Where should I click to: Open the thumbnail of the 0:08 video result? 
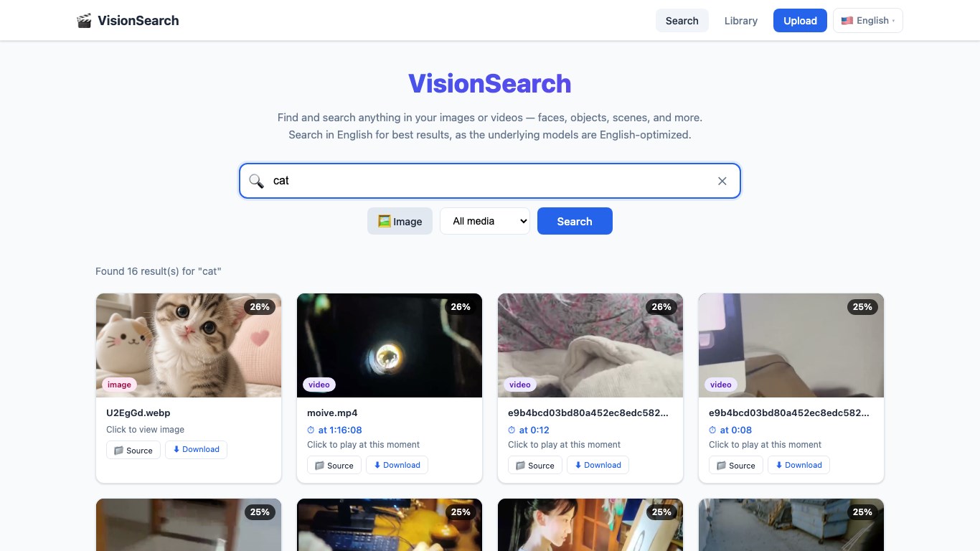pos(791,345)
